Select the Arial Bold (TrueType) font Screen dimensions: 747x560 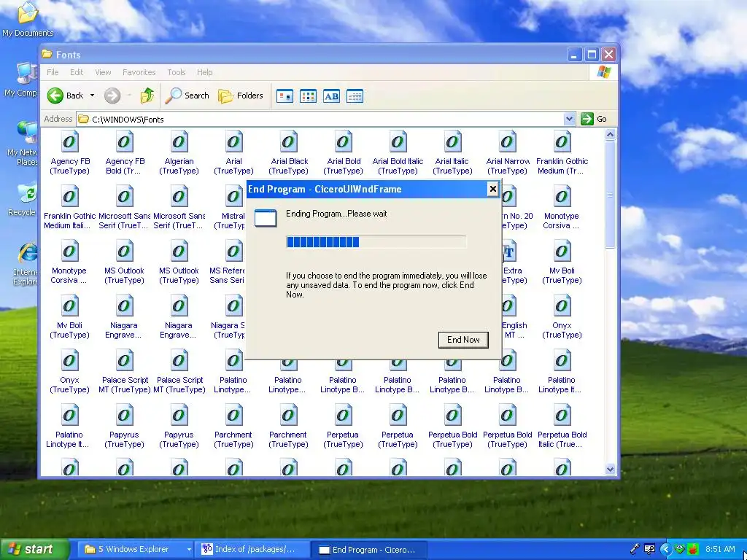click(x=344, y=153)
